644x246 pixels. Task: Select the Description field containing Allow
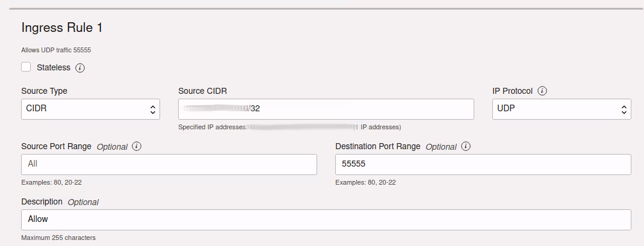point(326,220)
